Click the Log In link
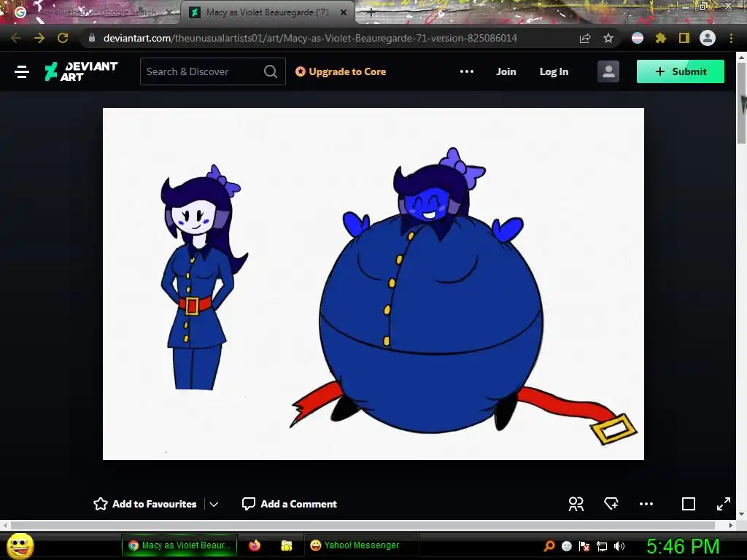747x560 pixels. [554, 71]
